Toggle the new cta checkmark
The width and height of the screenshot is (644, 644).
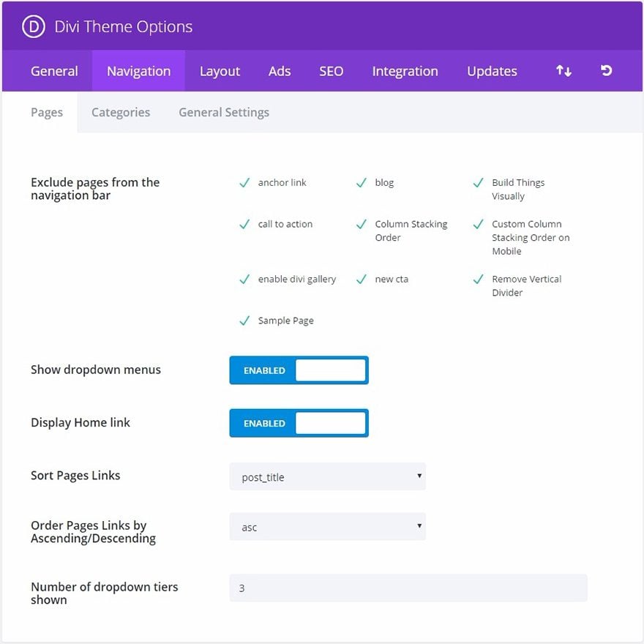click(x=362, y=280)
